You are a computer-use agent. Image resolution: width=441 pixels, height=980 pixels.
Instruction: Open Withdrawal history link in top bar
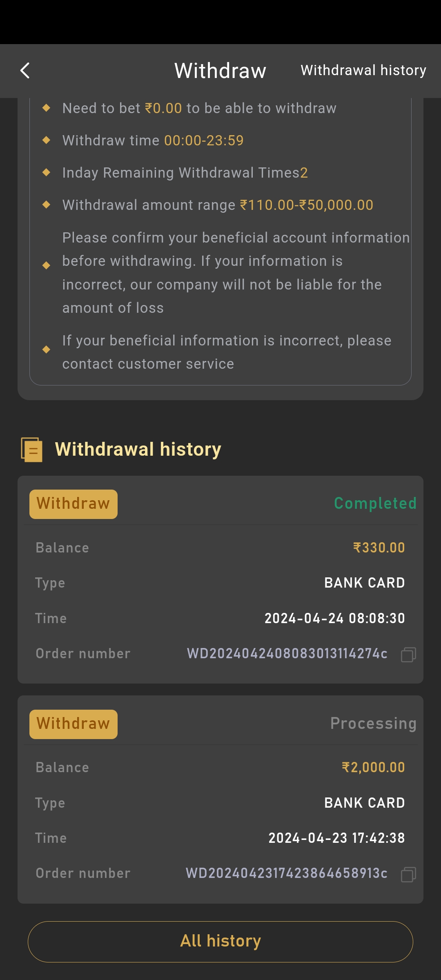point(363,70)
